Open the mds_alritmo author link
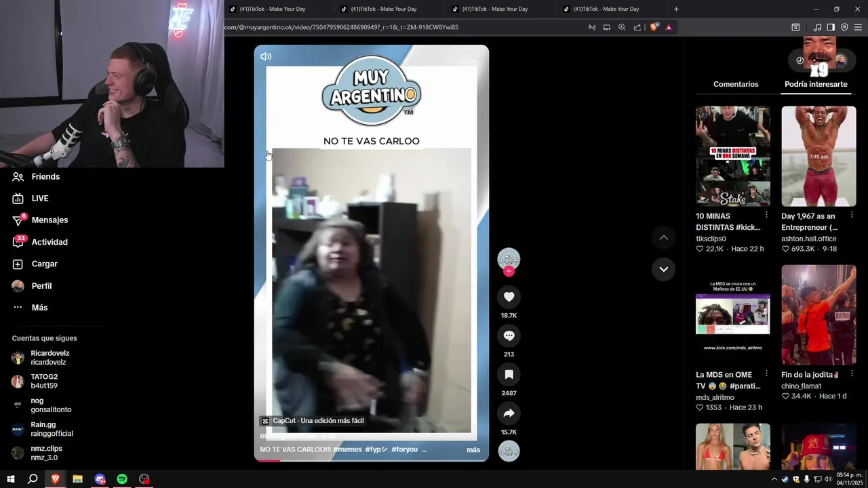This screenshot has width=868, height=488. click(x=715, y=397)
